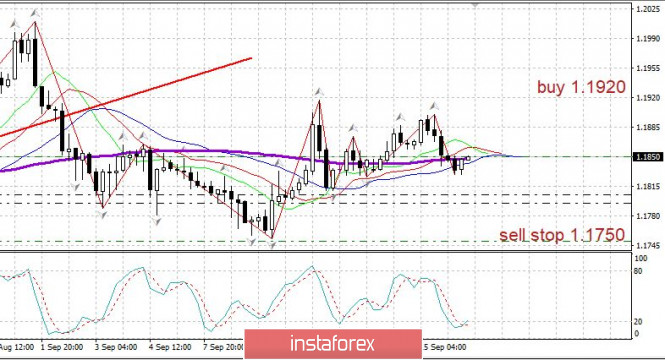Screen dimensions: 665x360
Task: Click the stochastic 80 level label
Action: click(638, 271)
